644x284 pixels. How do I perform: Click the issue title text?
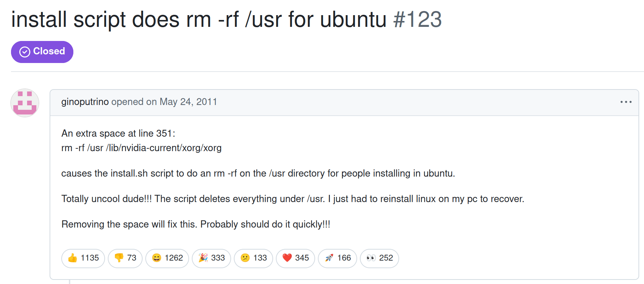(199, 19)
